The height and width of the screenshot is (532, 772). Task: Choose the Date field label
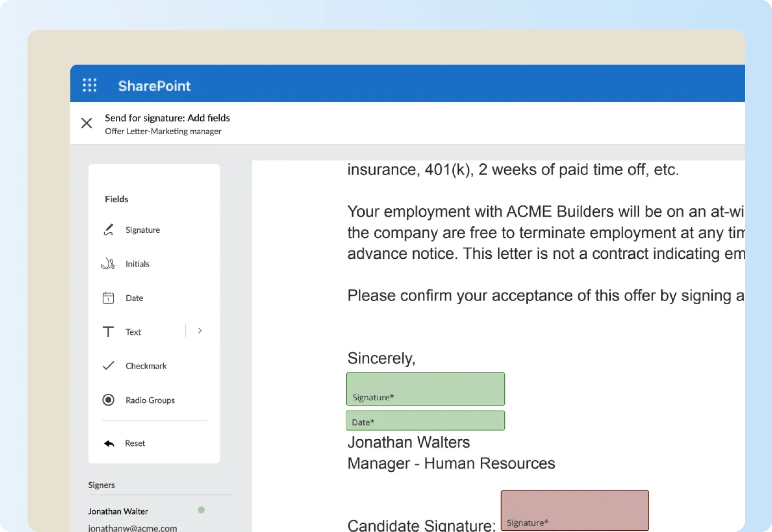pyautogui.click(x=134, y=298)
